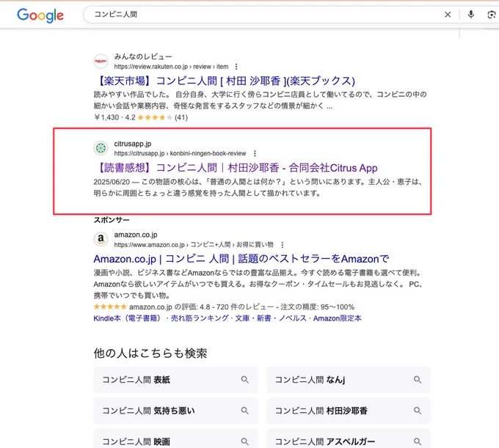Search related コンビニ人間 表紙
The width and height of the screenshot is (499, 448).
coord(175,380)
